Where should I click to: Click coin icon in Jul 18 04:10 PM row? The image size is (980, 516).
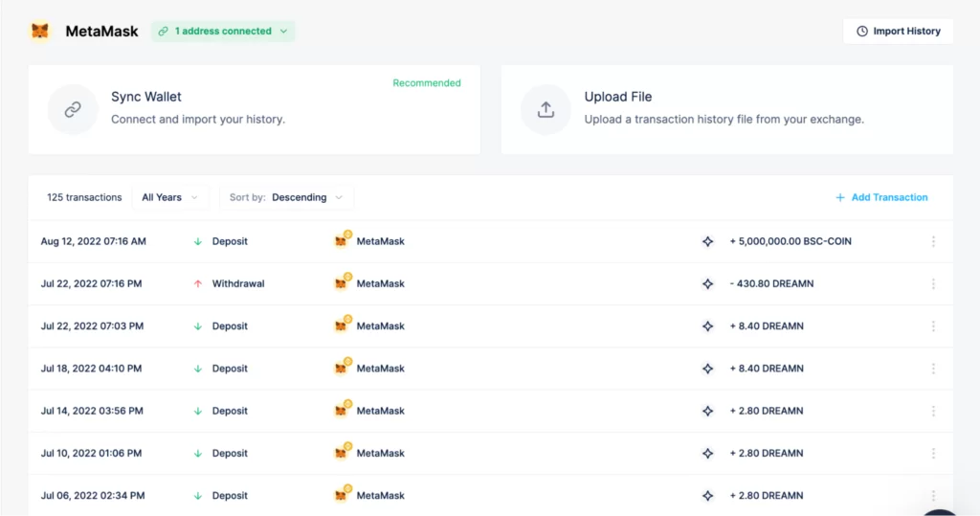point(707,369)
